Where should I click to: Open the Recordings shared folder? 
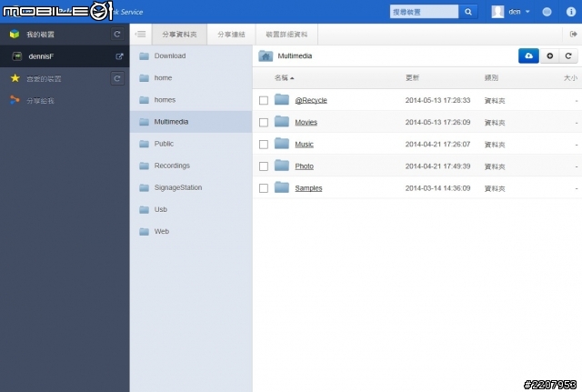[x=191, y=166]
